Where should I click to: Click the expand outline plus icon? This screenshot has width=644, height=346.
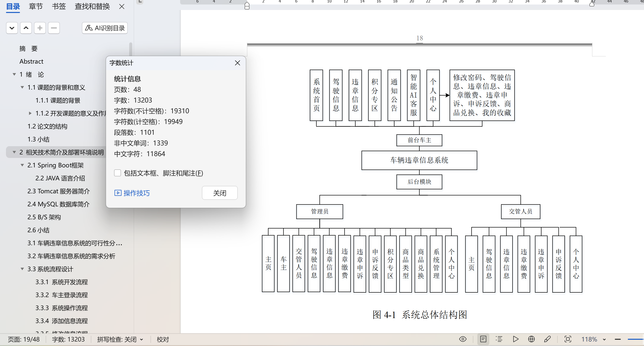pos(40,28)
